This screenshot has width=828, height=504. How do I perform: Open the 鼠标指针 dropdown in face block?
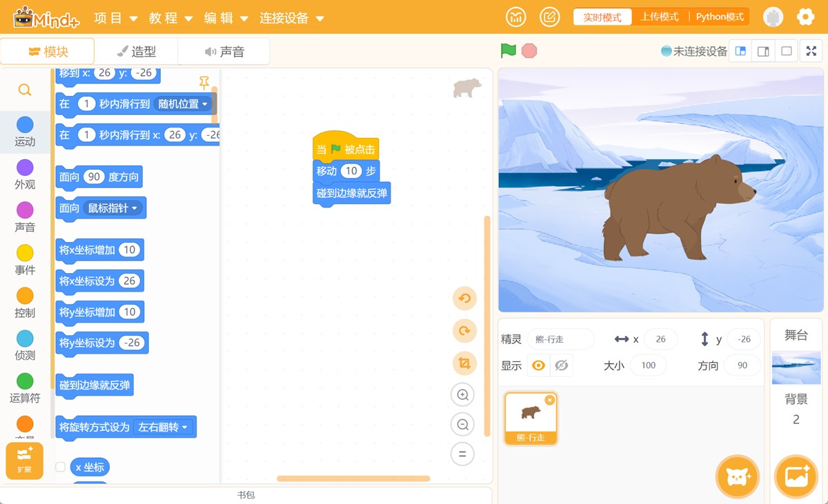[113, 208]
